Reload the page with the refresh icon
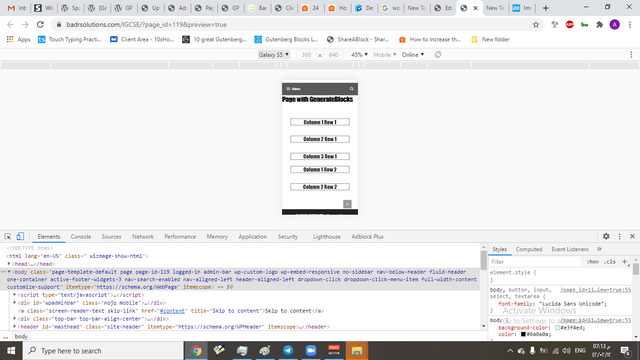The image size is (640, 360). (40, 24)
